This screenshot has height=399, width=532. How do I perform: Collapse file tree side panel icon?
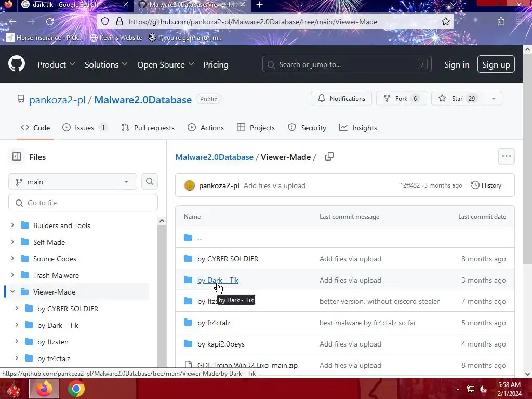coord(17,156)
